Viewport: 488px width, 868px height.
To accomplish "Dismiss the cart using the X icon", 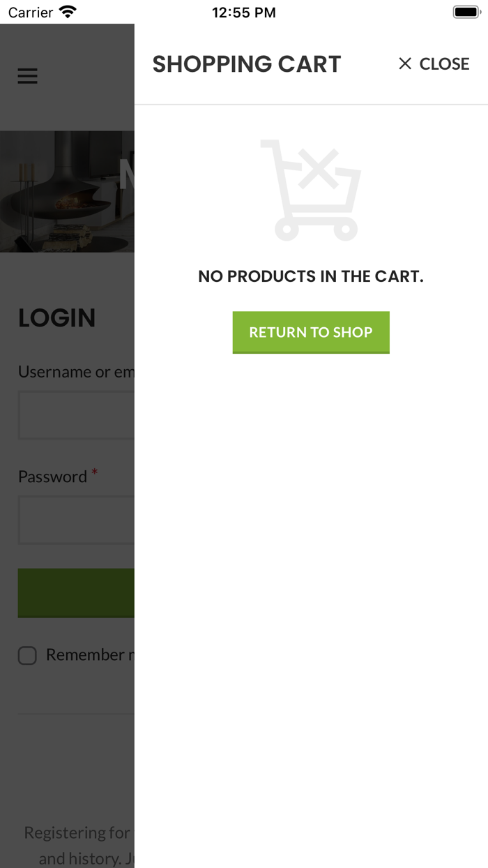I will click(405, 63).
